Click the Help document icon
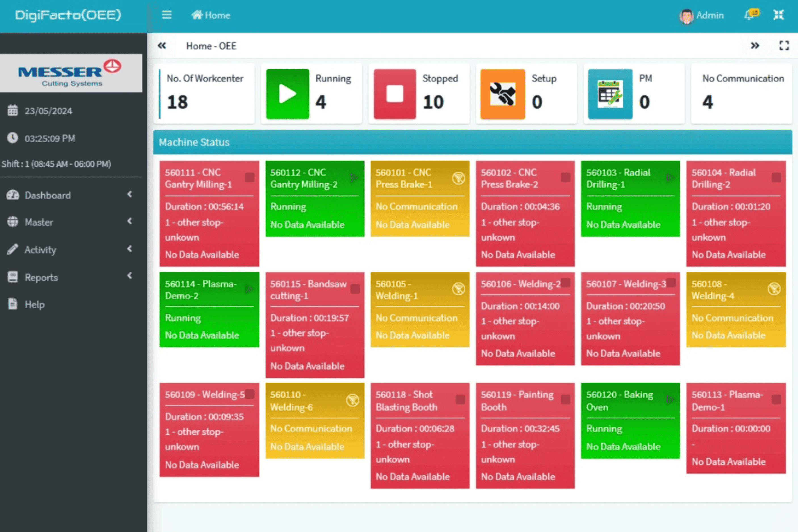Screen dimensions: 798x532 [x=12, y=304]
